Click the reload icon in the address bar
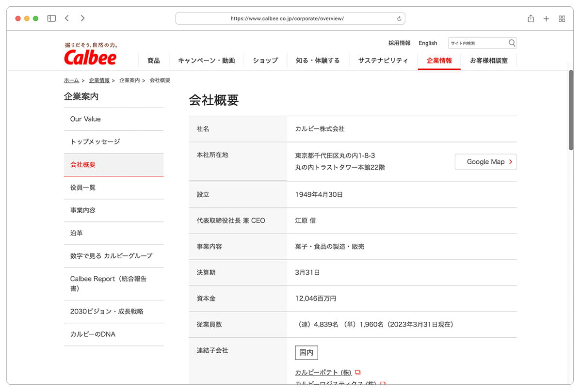Image resolution: width=582 pixels, height=392 pixels. point(399,18)
